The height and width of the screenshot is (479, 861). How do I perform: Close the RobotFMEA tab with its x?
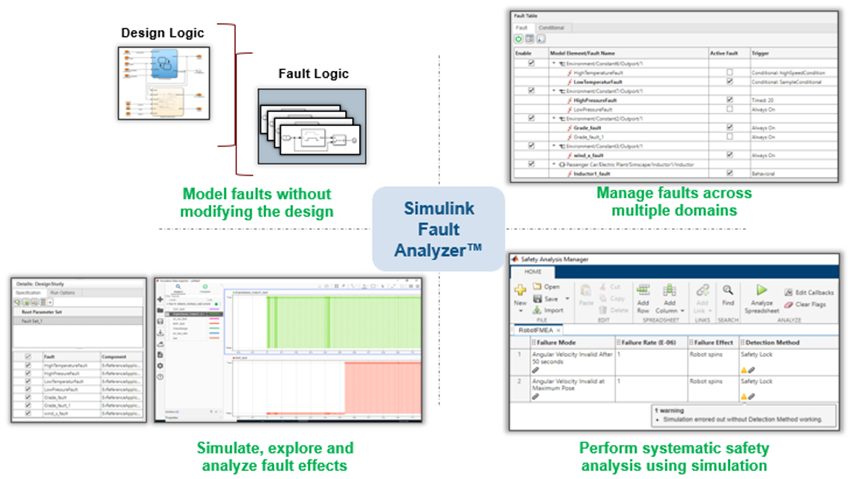(x=558, y=330)
